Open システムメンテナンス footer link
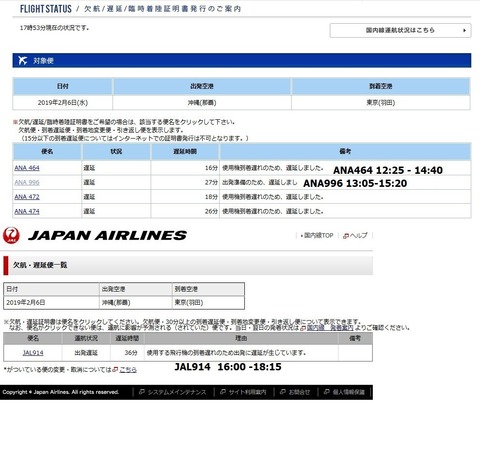Viewport: 480px width, 450px height. tap(177, 392)
